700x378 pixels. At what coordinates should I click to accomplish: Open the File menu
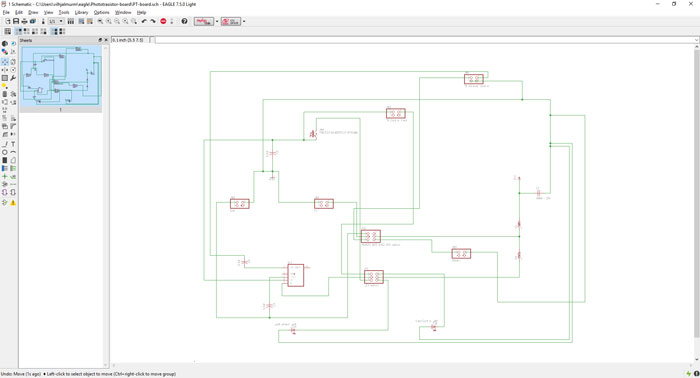[x=6, y=12]
